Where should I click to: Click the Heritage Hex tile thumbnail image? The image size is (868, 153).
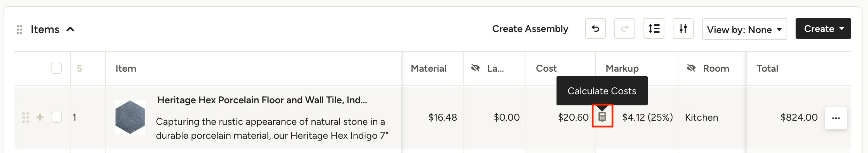tap(130, 117)
